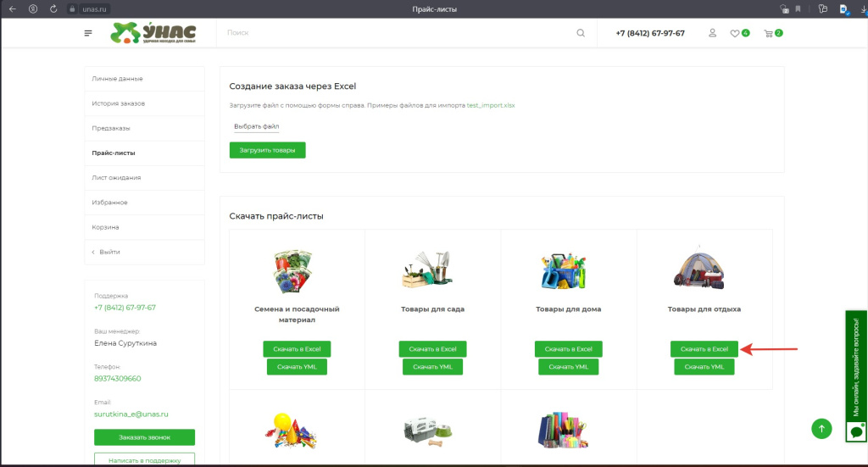This screenshot has width=868, height=467.
Task: Open the hamburger menu icon
Action: 88,33
